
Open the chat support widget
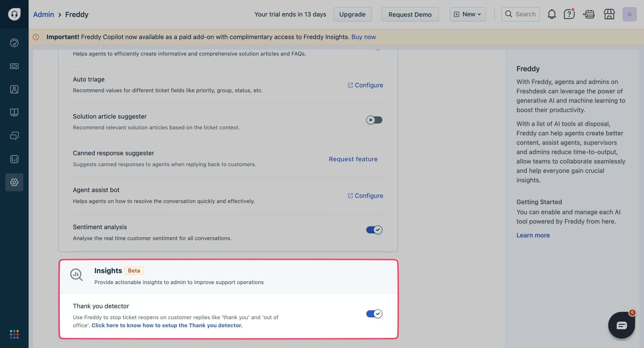click(621, 325)
